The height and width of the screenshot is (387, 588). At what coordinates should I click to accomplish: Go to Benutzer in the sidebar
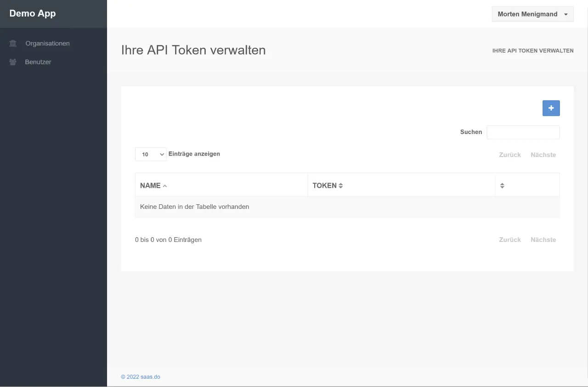[38, 62]
